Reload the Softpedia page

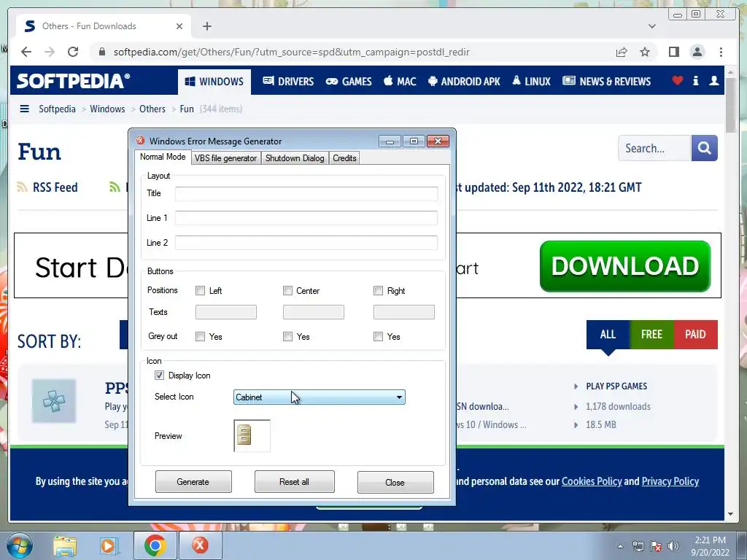click(73, 52)
